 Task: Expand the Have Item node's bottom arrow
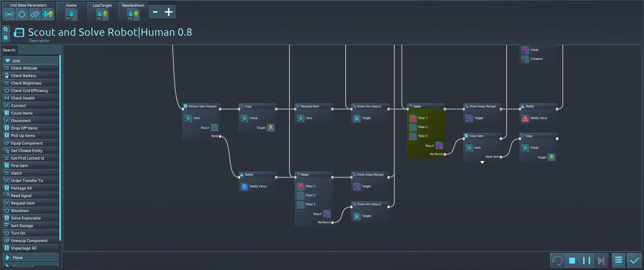click(x=482, y=163)
